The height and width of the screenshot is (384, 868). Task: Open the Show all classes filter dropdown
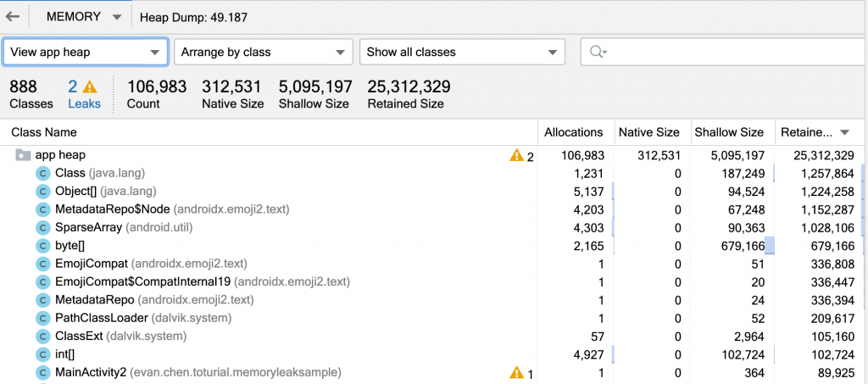pyautogui.click(x=462, y=52)
